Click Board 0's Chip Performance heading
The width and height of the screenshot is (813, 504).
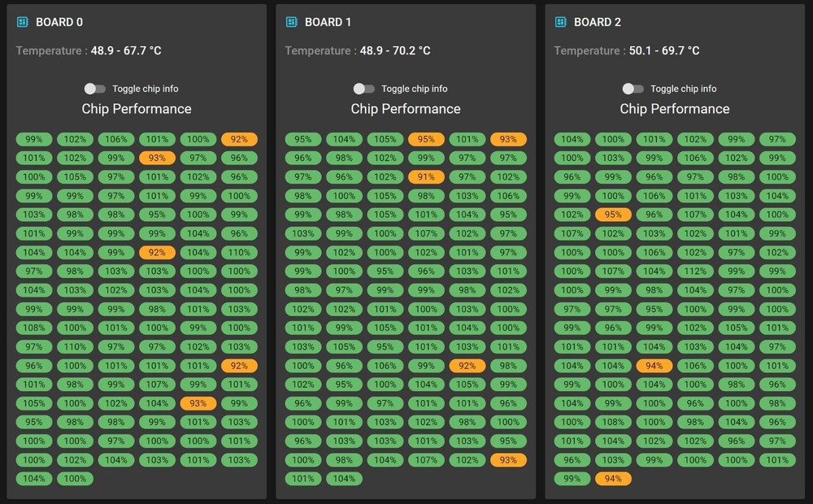point(137,109)
